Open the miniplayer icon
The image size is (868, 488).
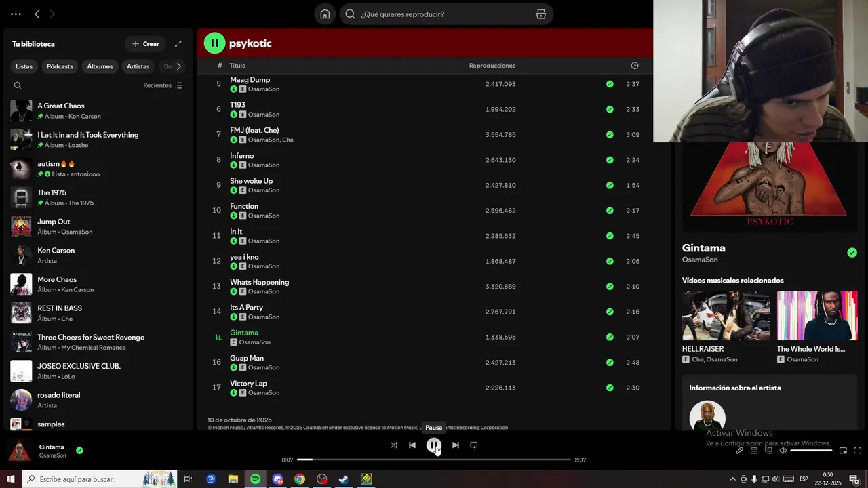coord(844,451)
